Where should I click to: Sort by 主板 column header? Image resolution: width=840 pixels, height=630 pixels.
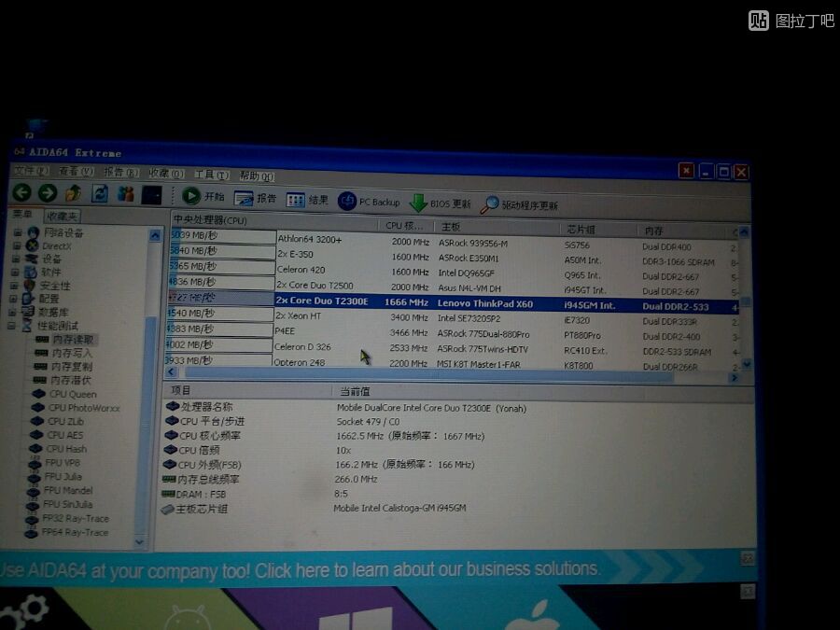click(x=497, y=227)
